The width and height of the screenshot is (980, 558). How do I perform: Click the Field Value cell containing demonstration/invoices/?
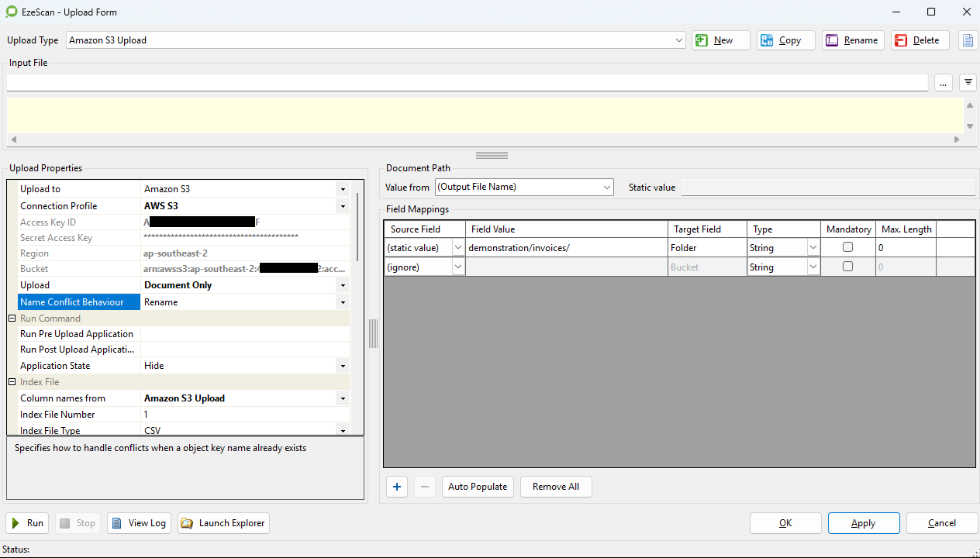[566, 248]
